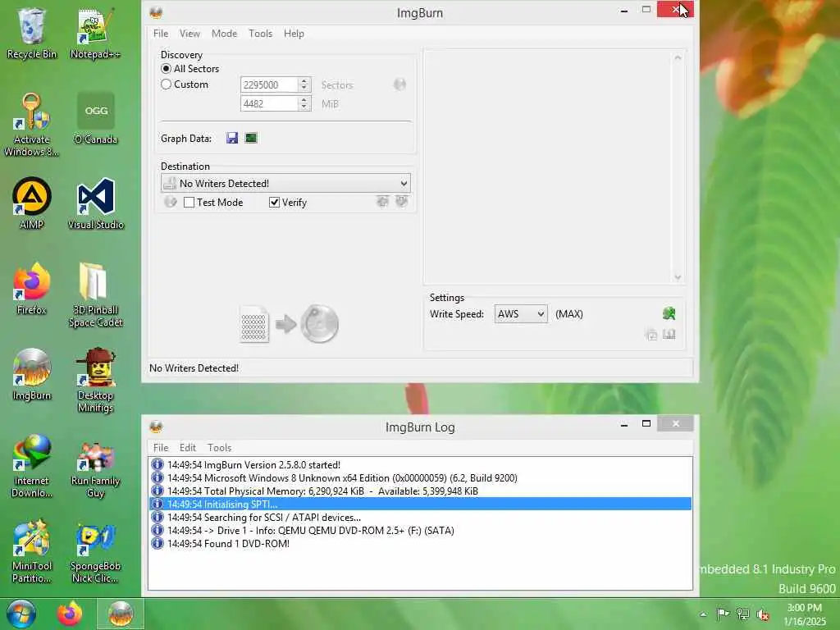
Task: Open the Recycle Bin desktop icon
Action: click(x=32, y=33)
